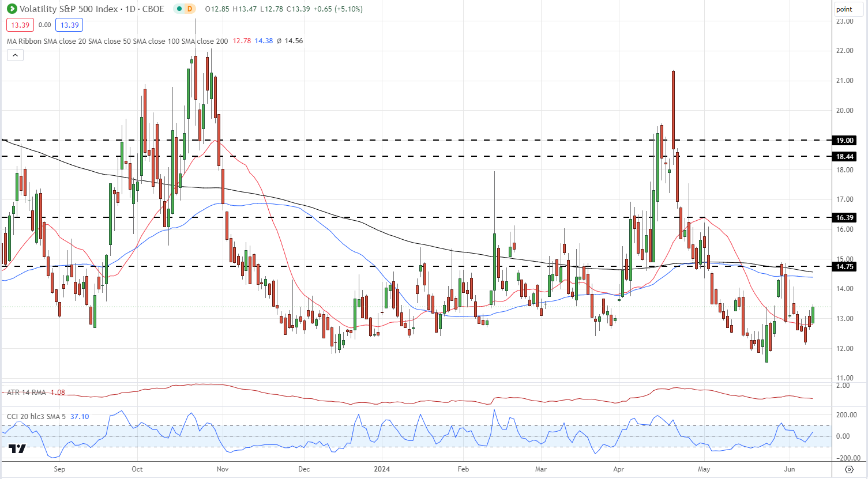Open chart settings gear icon at bottom right
Viewport: 868px width, 479px height.
pos(849,470)
